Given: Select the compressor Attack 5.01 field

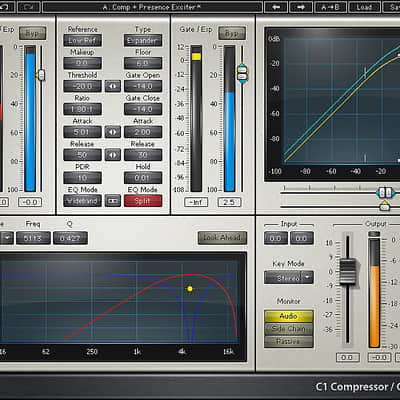Looking at the screenshot, I should (82, 132).
